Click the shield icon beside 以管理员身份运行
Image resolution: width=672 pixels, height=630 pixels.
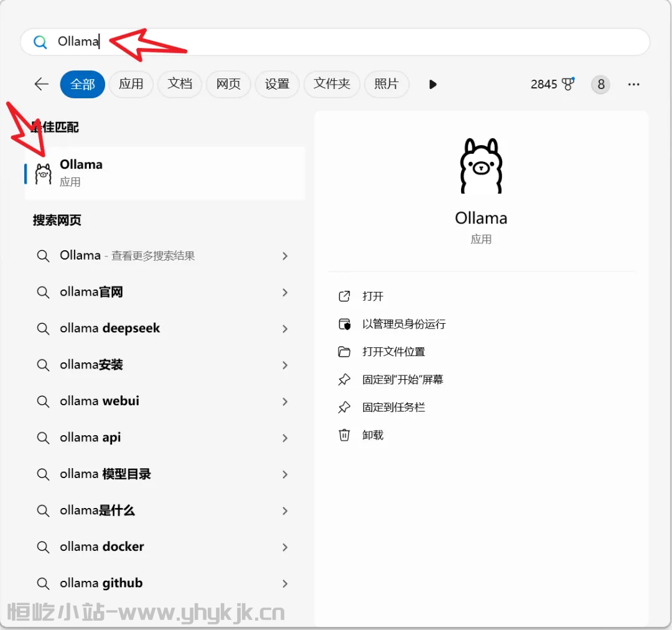pos(344,324)
